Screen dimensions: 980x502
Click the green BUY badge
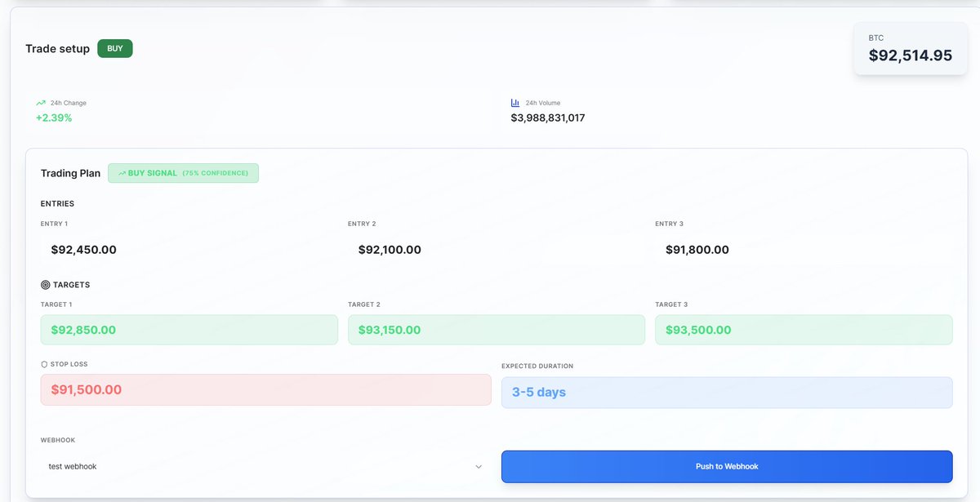point(115,49)
